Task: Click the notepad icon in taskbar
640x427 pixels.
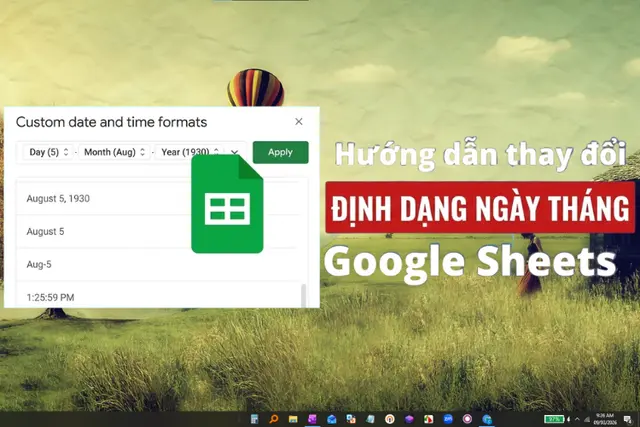Action: [371, 419]
